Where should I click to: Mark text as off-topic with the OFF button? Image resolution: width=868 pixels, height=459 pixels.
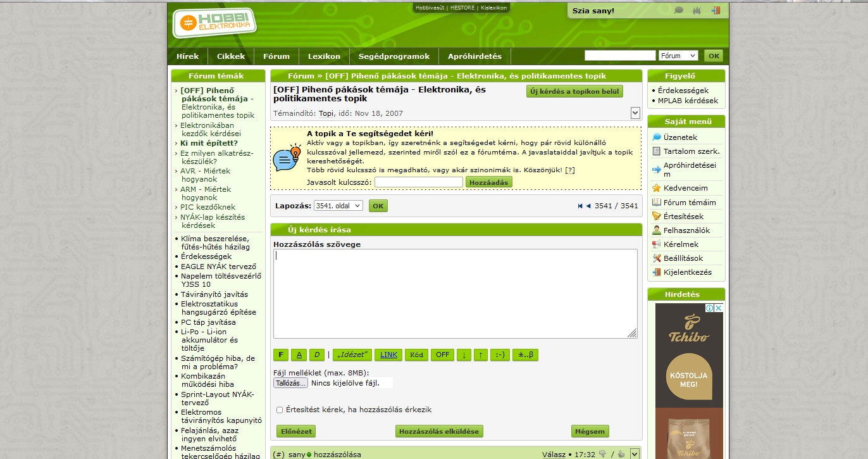pos(443,355)
